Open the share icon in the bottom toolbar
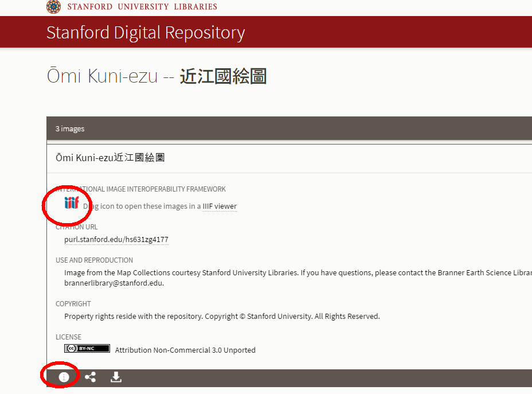 click(90, 377)
